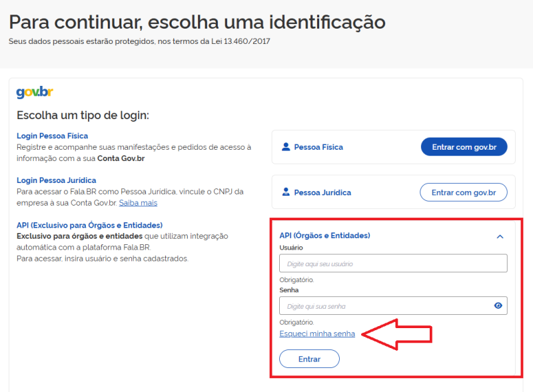This screenshot has width=533, height=392.
Task: Open the Login Pessoa Jurídica link
Action: (x=56, y=180)
